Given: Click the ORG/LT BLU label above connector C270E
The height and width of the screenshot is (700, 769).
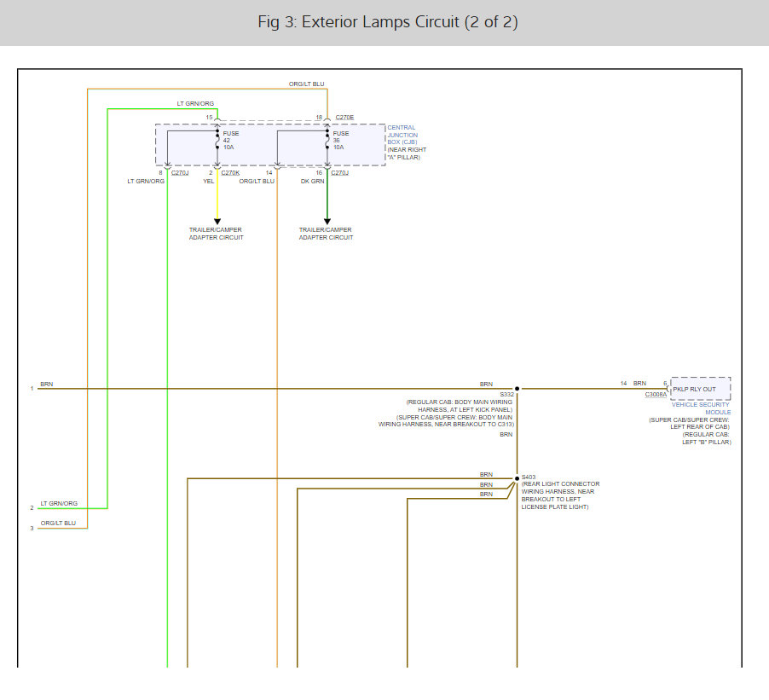Looking at the screenshot, I should pyautogui.click(x=307, y=84).
